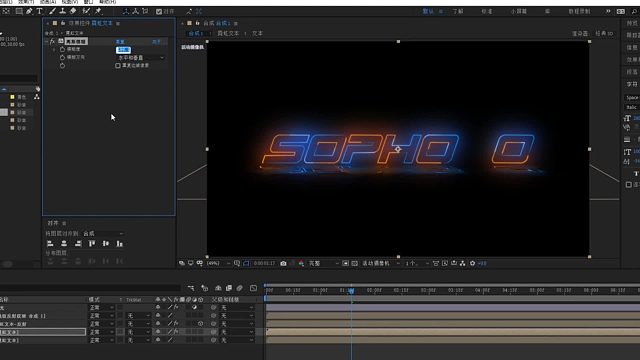The image size is (640, 360).
Task: Select the Roto Brush tool
Action: coord(86,11)
